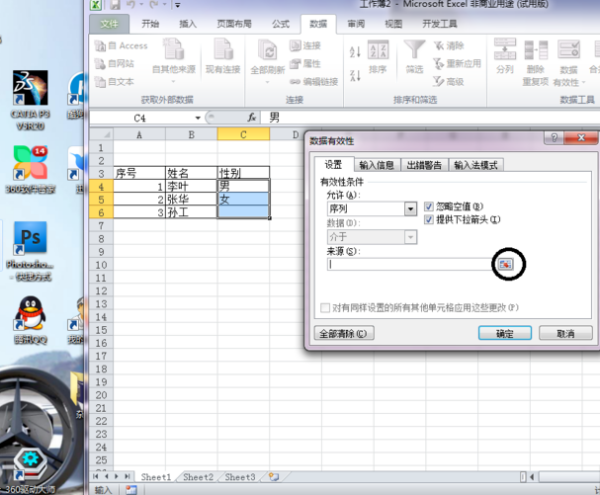Click Advanced filter (高级) icon
This screenshot has width=600, height=495.
[439, 81]
